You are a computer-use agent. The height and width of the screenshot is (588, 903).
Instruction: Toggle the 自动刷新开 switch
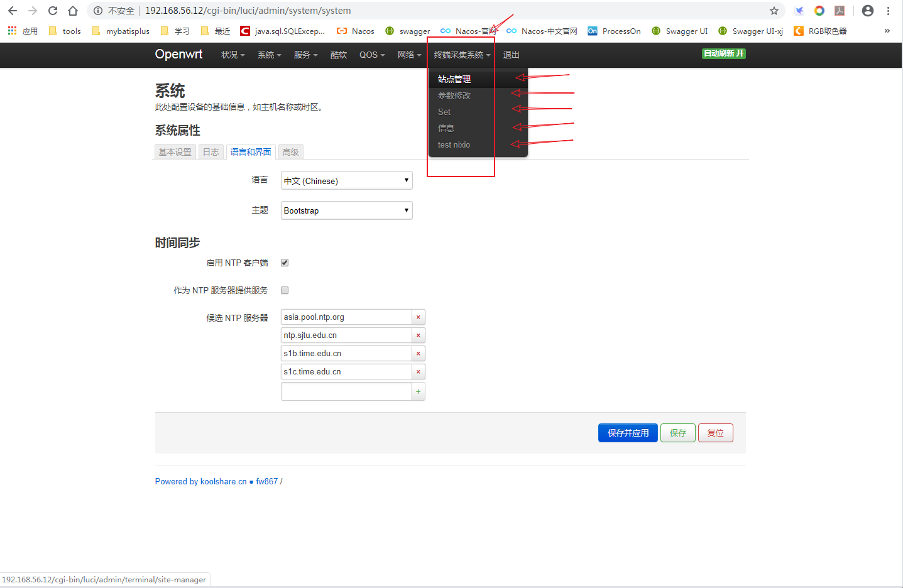click(723, 53)
